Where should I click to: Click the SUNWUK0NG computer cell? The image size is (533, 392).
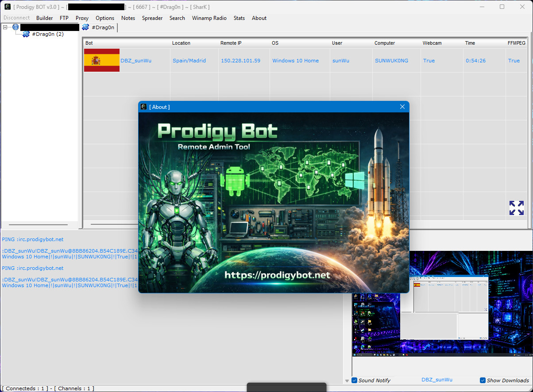pos(391,61)
